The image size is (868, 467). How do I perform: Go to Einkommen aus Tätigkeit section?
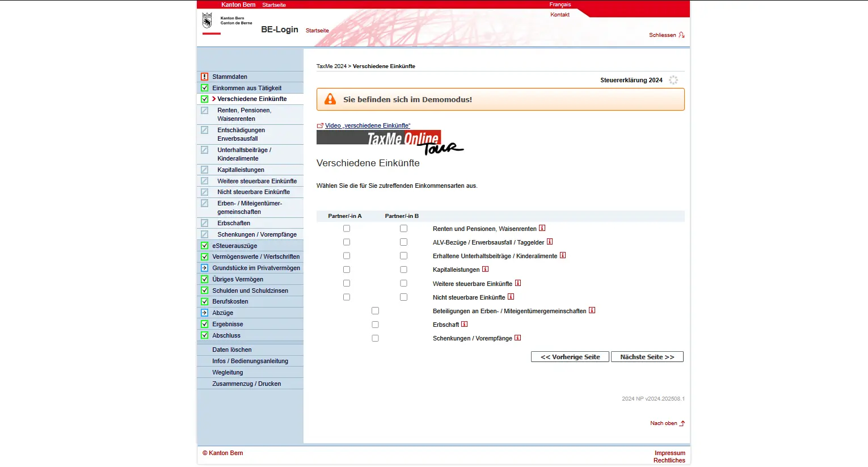pyautogui.click(x=246, y=88)
